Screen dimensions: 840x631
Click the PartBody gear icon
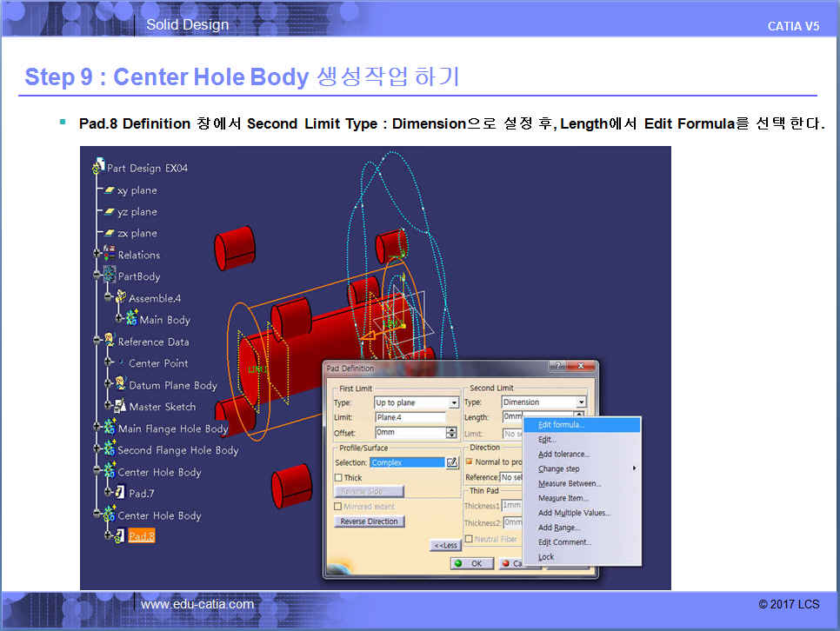coord(109,276)
